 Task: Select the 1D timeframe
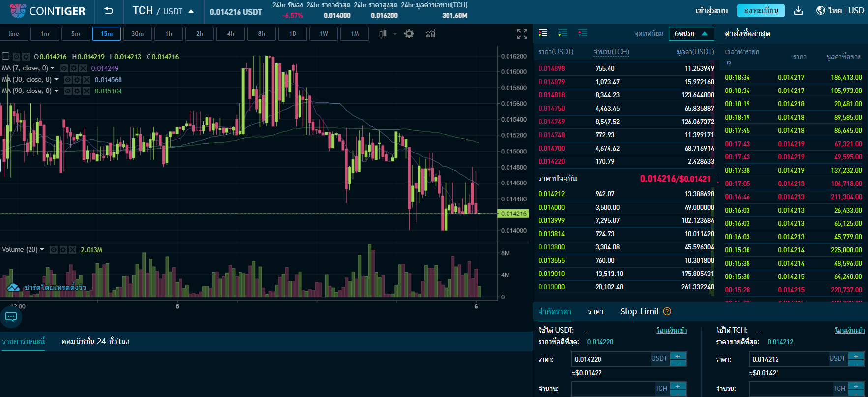[293, 34]
